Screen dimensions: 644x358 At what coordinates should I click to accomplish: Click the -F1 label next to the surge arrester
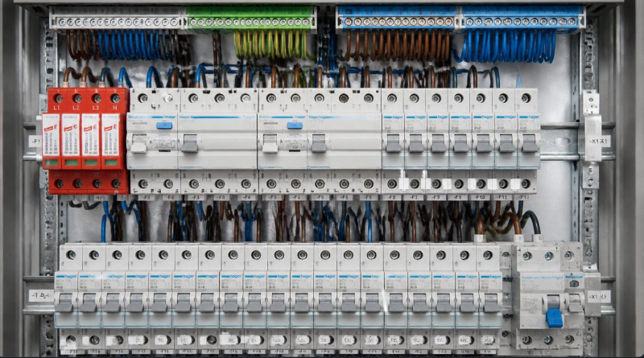(35, 142)
